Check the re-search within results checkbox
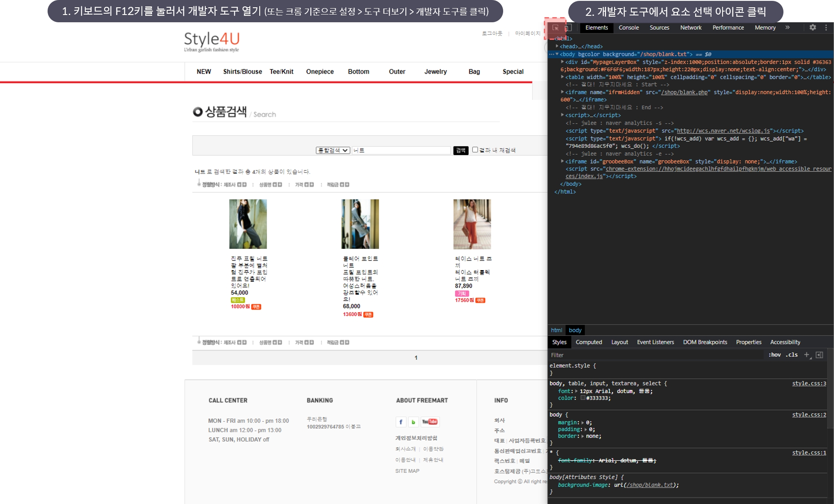Screen dimensions: 834x504 475,149
